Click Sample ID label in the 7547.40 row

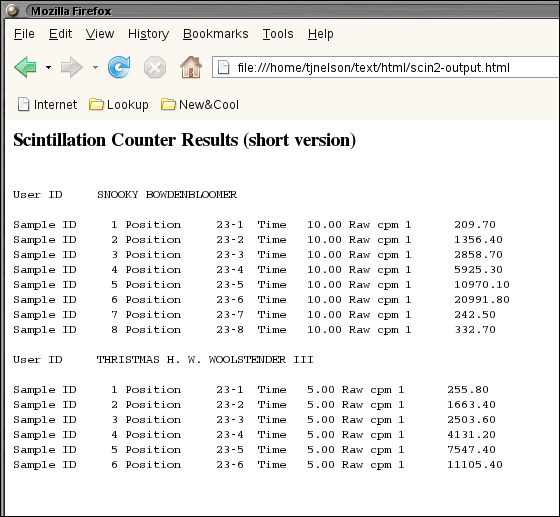[x=45, y=450]
